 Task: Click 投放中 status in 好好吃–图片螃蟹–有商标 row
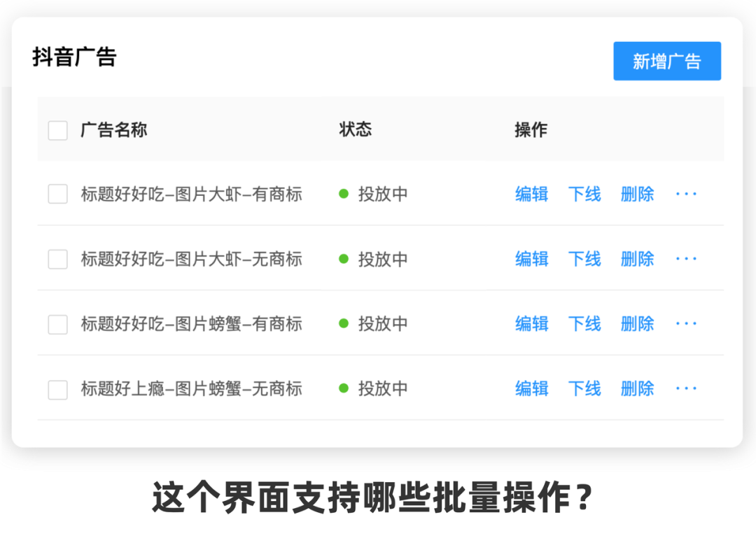point(373,323)
